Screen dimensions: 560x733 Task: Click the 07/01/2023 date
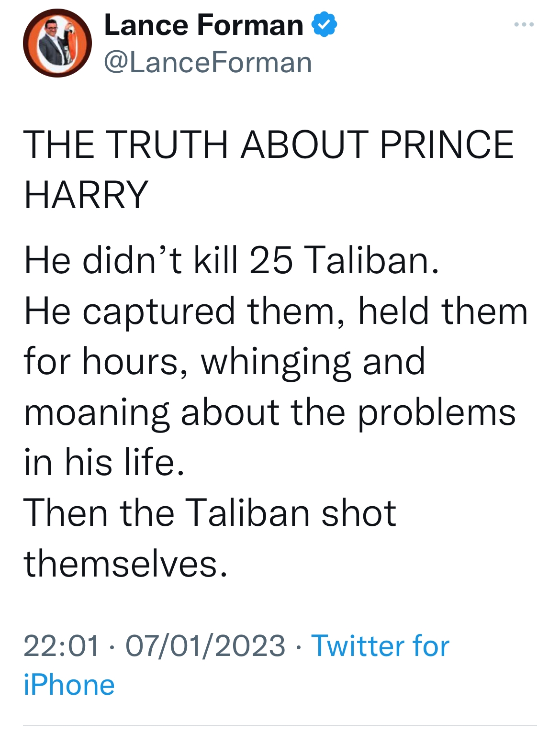(x=205, y=646)
